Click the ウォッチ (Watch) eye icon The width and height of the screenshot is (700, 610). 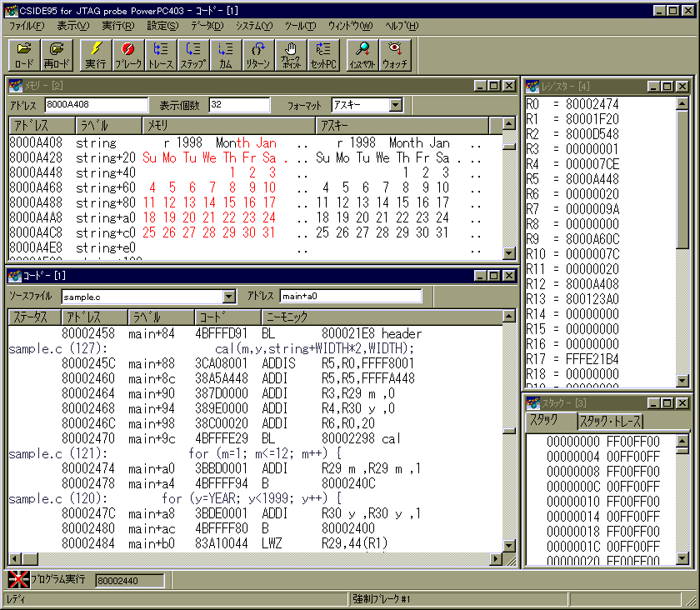click(394, 55)
